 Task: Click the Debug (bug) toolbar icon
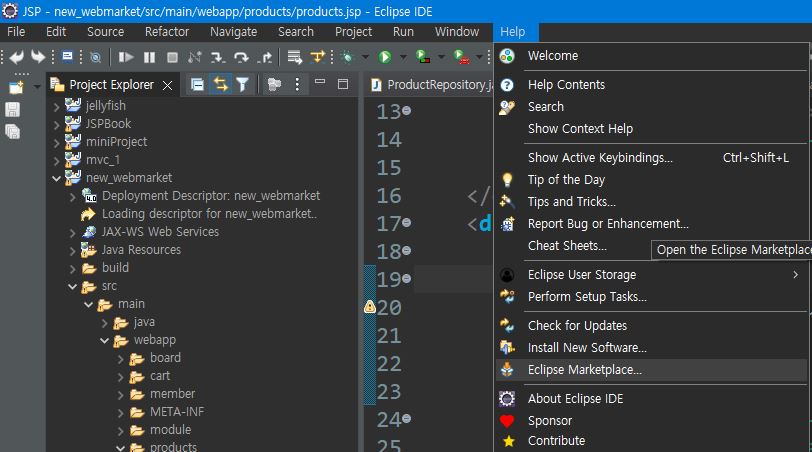pos(347,57)
